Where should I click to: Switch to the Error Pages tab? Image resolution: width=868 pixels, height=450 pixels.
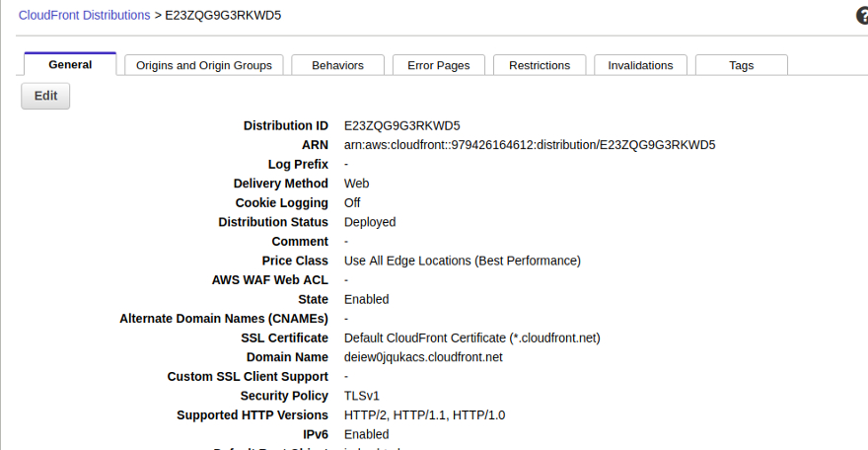pos(438,66)
